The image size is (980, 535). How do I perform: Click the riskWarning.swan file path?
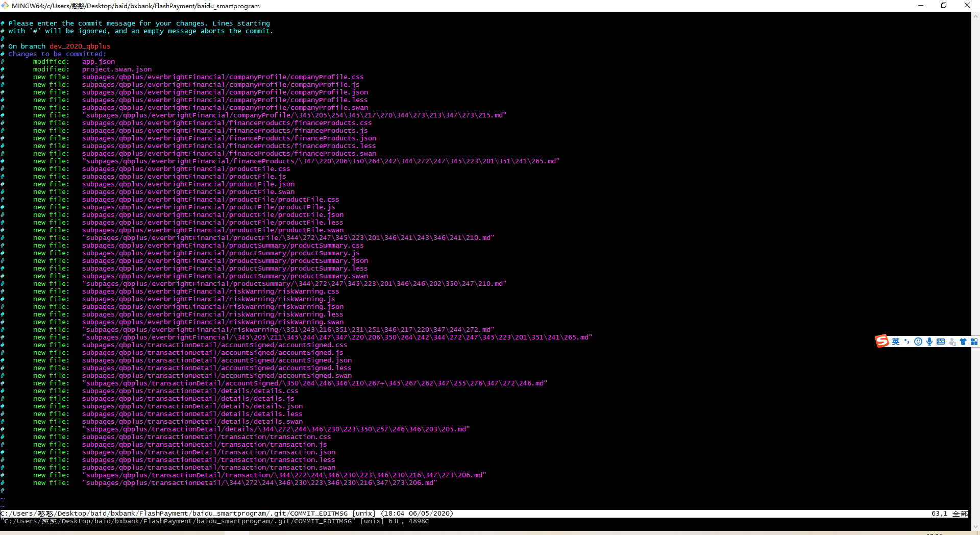(213, 322)
